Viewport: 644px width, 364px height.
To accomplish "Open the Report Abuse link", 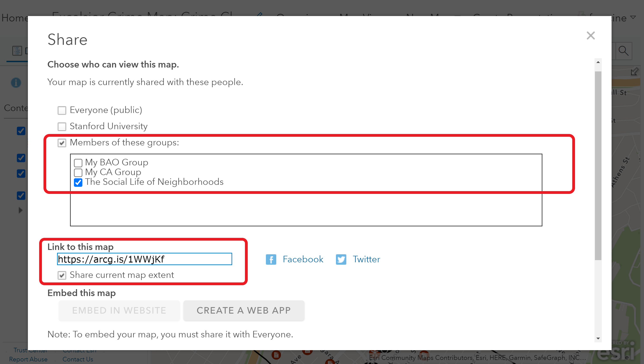I will pos(28,359).
